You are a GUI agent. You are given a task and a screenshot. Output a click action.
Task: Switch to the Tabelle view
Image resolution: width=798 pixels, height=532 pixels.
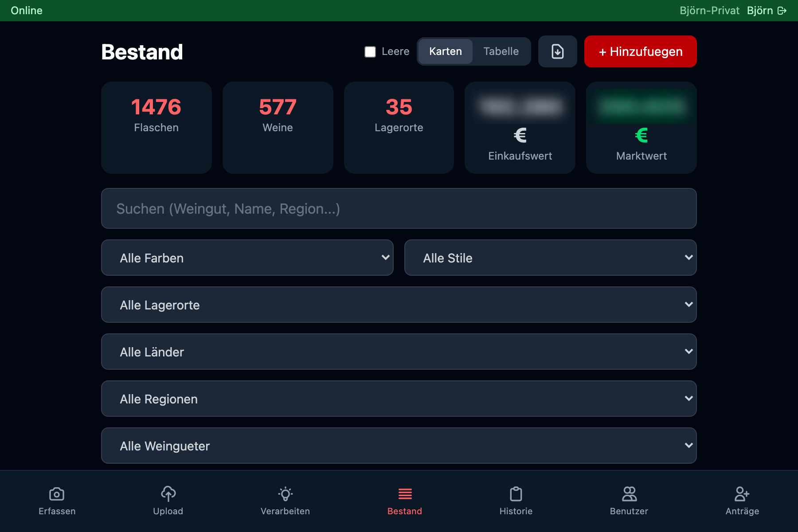pyautogui.click(x=501, y=51)
